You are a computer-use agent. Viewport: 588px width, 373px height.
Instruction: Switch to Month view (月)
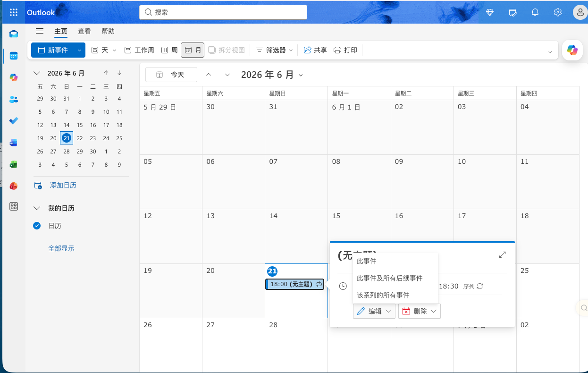click(193, 50)
